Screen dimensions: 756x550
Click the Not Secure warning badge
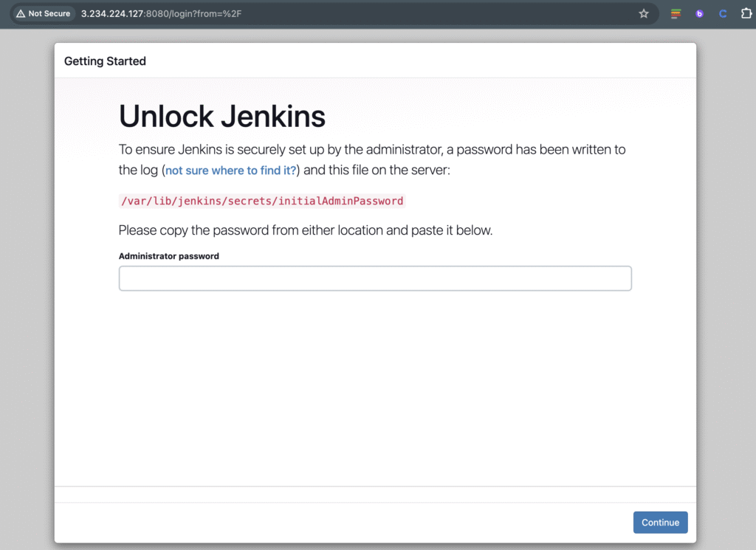tap(44, 13)
